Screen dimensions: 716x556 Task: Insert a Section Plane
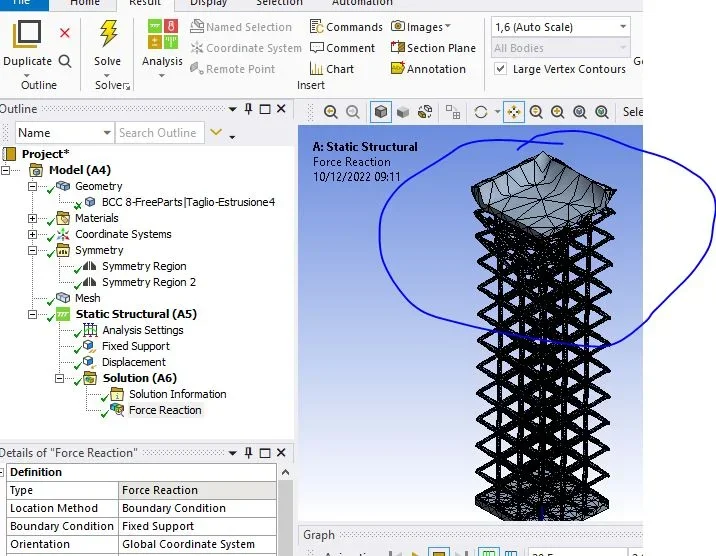tap(433, 48)
